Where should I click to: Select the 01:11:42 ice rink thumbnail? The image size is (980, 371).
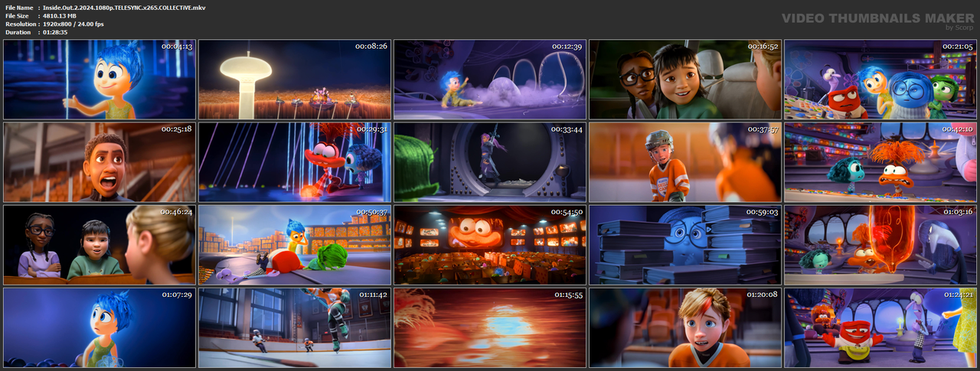point(295,327)
